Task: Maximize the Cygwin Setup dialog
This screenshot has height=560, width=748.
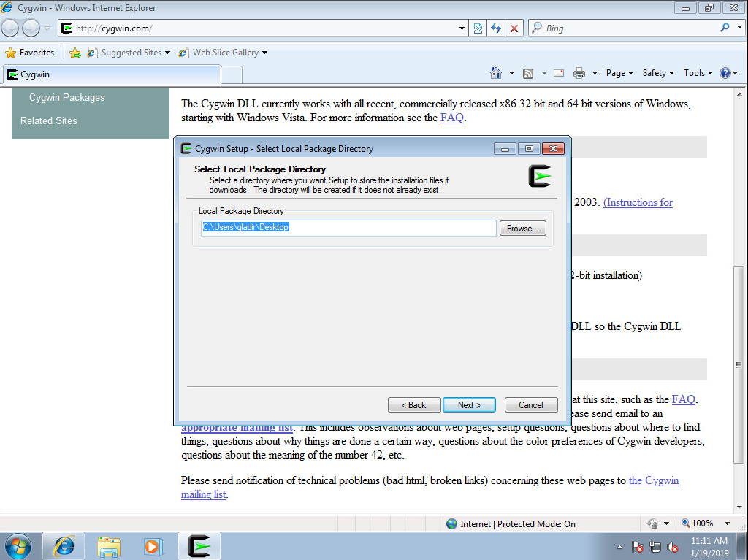Action: click(529, 149)
